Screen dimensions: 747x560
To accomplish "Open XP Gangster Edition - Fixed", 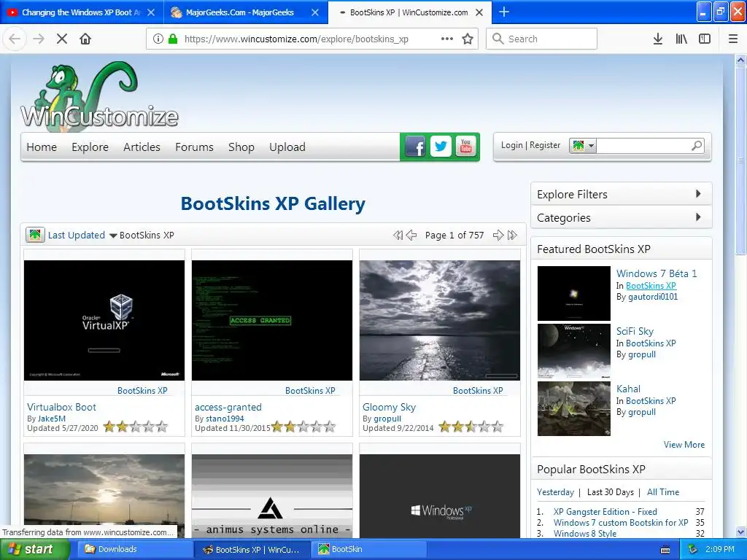I will (605, 511).
